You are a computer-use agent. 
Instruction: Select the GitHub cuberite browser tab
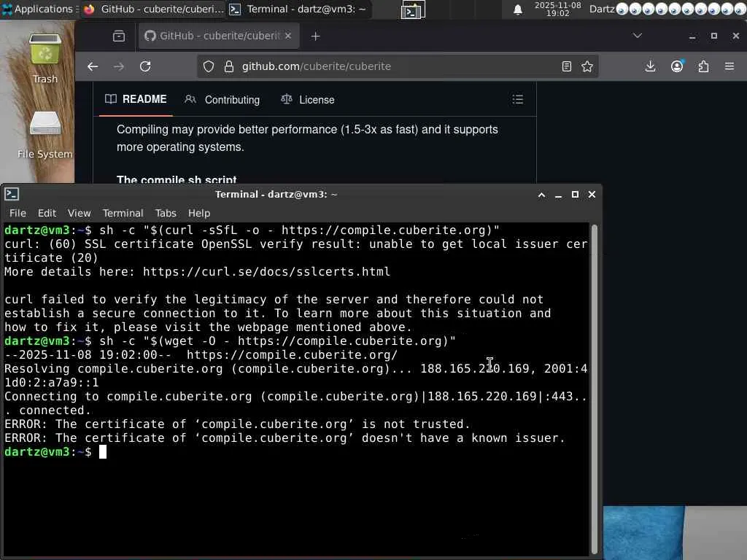[219, 36]
